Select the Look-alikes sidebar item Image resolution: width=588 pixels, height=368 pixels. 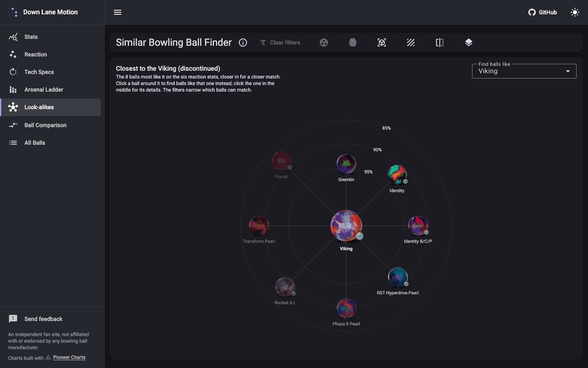(x=50, y=107)
